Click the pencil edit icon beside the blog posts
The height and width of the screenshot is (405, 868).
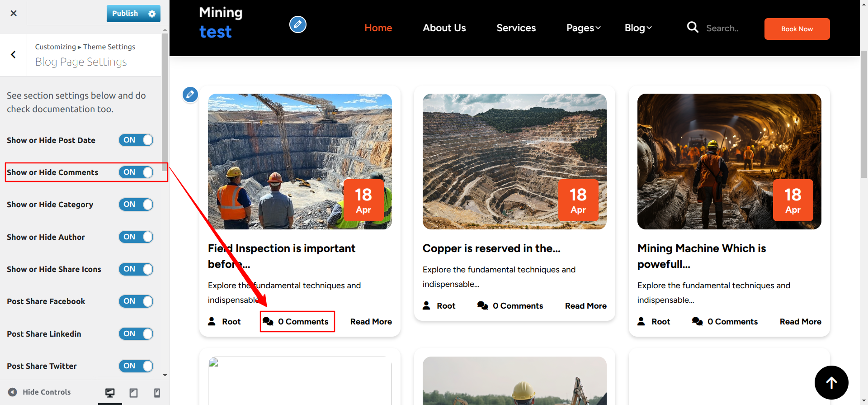click(190, 95)
